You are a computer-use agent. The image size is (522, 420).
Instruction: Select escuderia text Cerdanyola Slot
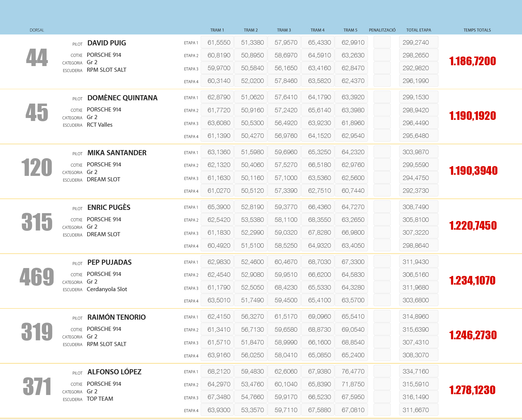pos(107,289)
